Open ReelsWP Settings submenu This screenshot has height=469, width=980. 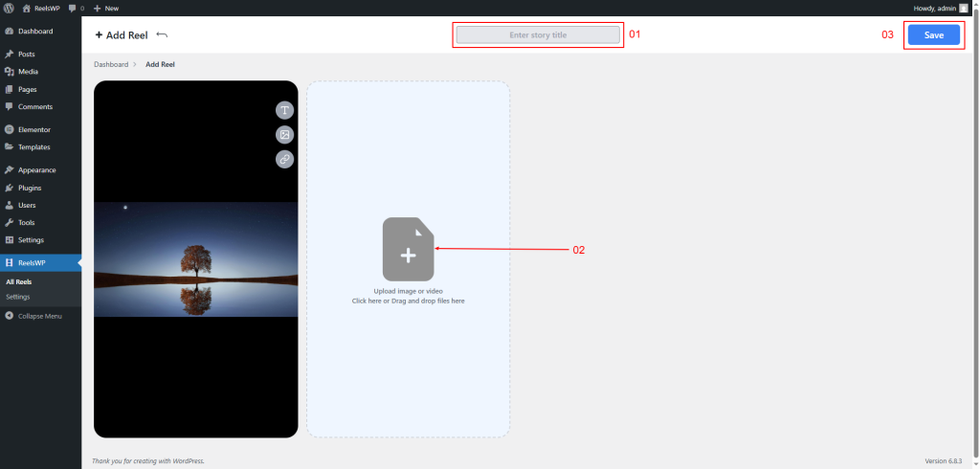click(x=18, y=297)
